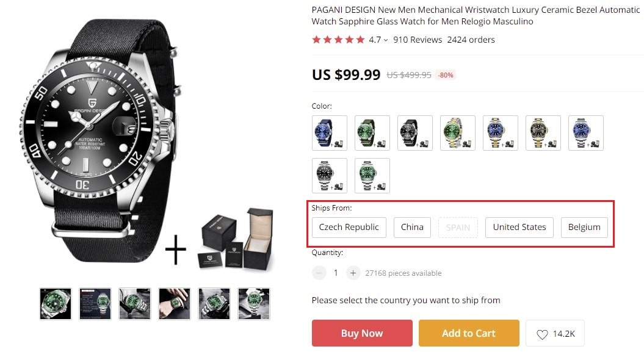Viewport: 644px width, 363px height.
Task: Choose the green nylon strap watch color
Action: point(372,132)
